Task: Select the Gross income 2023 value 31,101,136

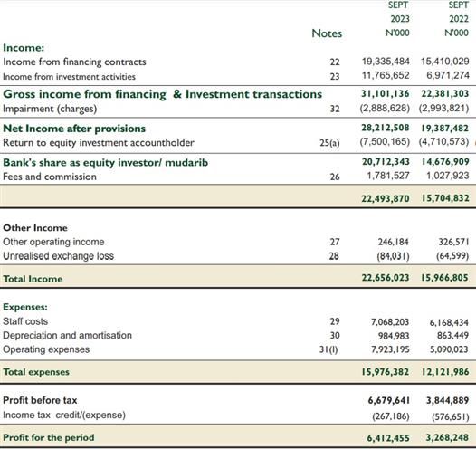Action: pos(386,93)
